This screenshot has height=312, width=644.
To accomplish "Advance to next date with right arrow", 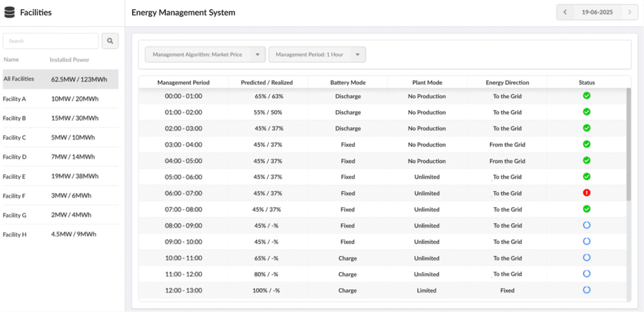I will point(629,12).
